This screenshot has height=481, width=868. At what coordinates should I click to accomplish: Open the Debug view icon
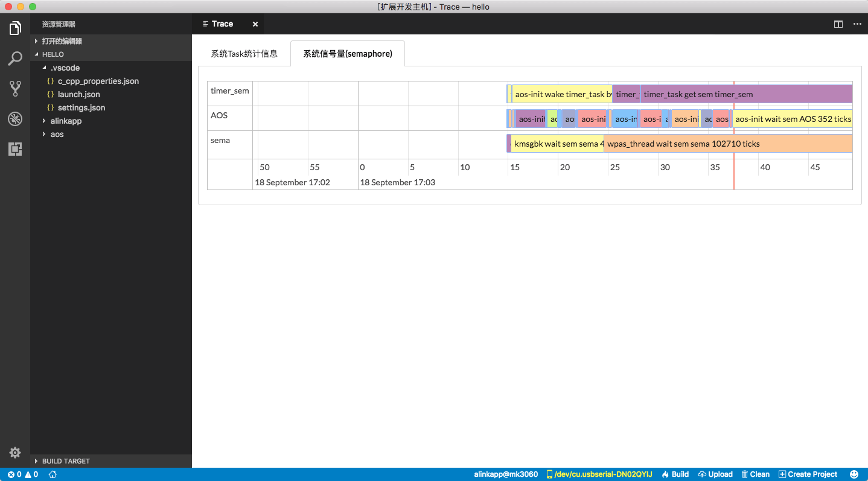[15, 119]
